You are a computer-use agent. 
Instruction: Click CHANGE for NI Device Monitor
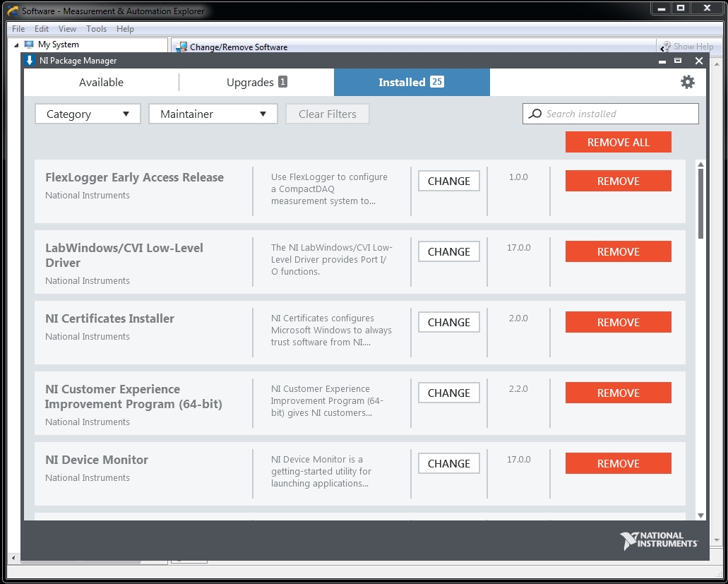pos(449,463)
